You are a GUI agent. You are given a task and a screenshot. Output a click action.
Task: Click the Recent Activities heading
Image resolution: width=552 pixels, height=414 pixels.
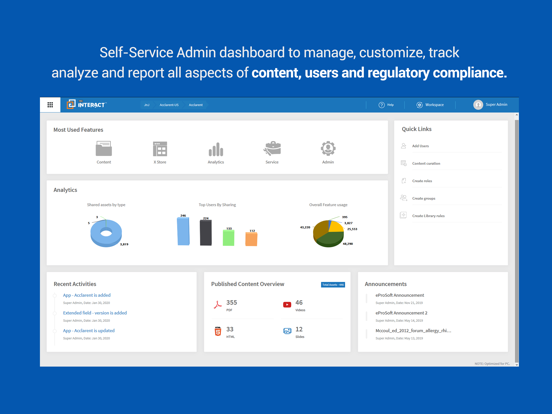[x=75, y=284]
